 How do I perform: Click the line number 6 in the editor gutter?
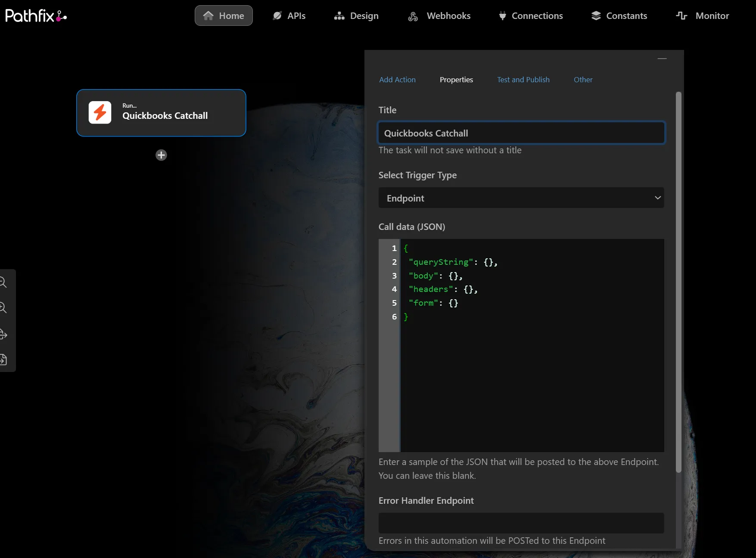394,317
